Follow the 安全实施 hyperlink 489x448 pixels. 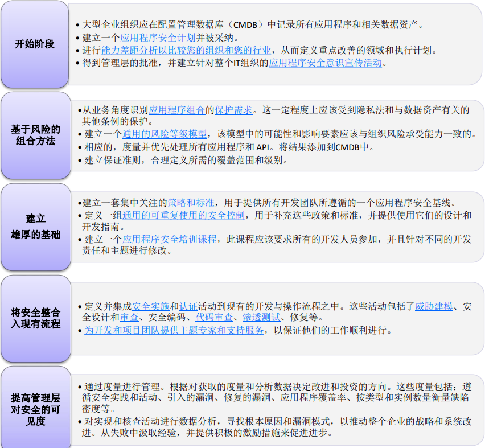[x=151, y=306]
